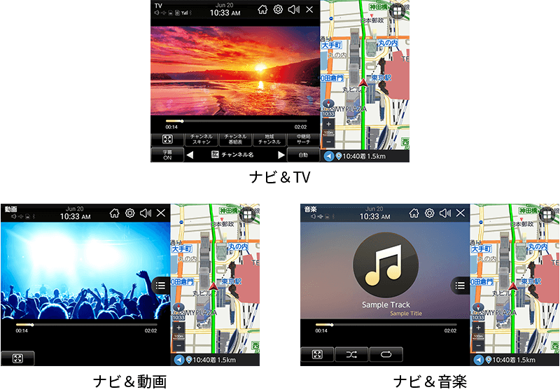The height and width of the screenshot is (392, 560).
Task: Open the チャンネル番組表 program guide
Action: 235,139
